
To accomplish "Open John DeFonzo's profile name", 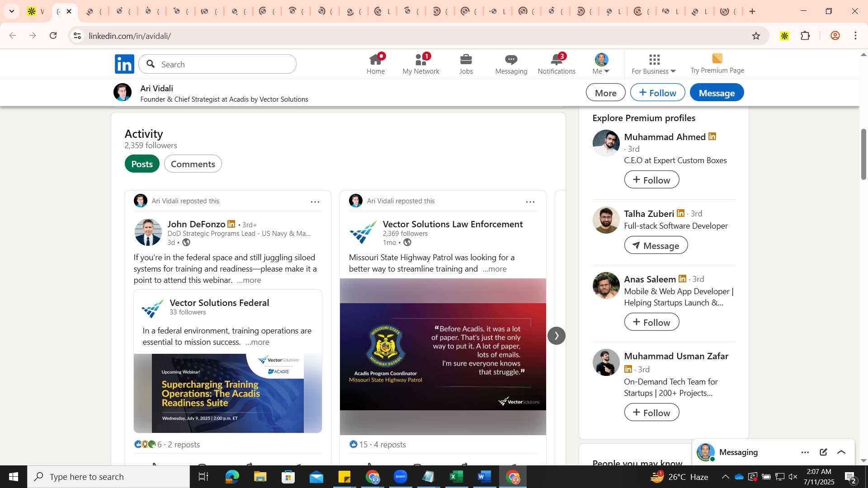I will coord(196,224).
